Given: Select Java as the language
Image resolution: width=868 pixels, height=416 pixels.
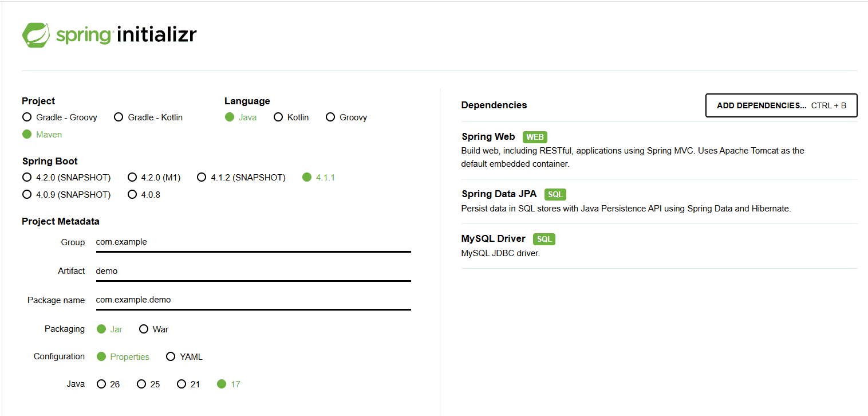Looking at the screenshot, I should pos(240,117).
